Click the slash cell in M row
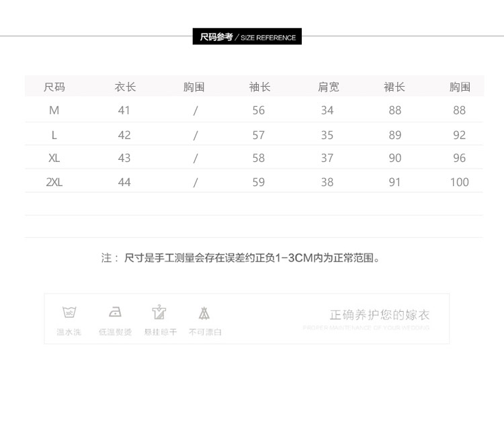 point(195,111)
